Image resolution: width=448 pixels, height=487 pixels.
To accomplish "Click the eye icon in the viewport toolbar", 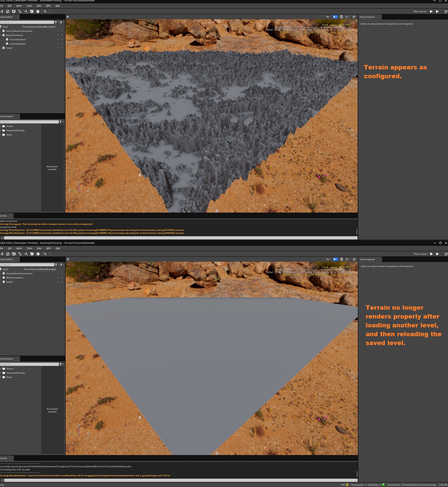I will click(x=341, y=17).
